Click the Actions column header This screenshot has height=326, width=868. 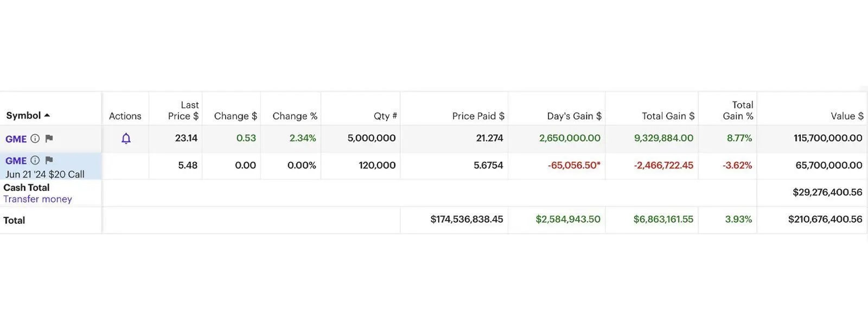pyautogui.click(x=125, y=116)
